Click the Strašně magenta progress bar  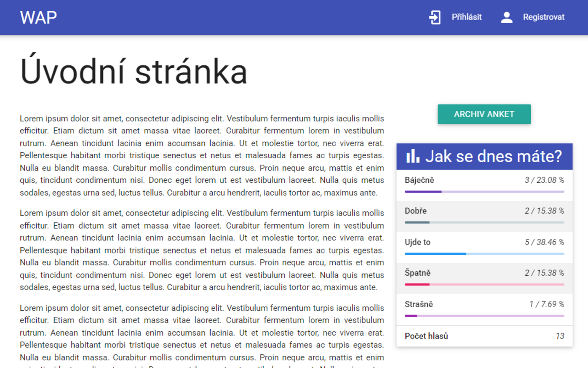tap(484, 316)
